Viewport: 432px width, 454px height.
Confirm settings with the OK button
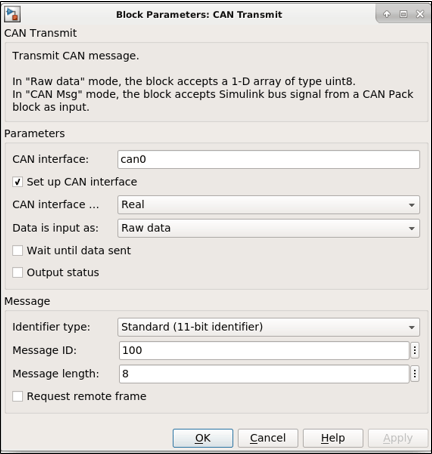point(203,438)
